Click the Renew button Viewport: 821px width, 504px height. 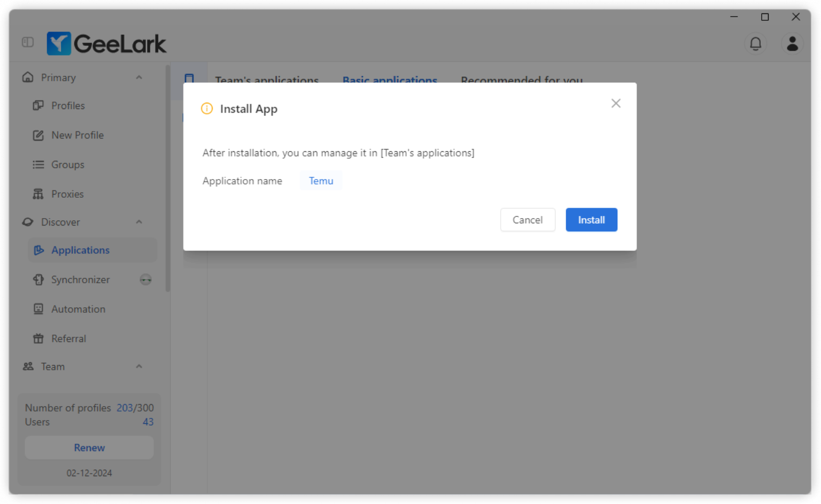89,448
